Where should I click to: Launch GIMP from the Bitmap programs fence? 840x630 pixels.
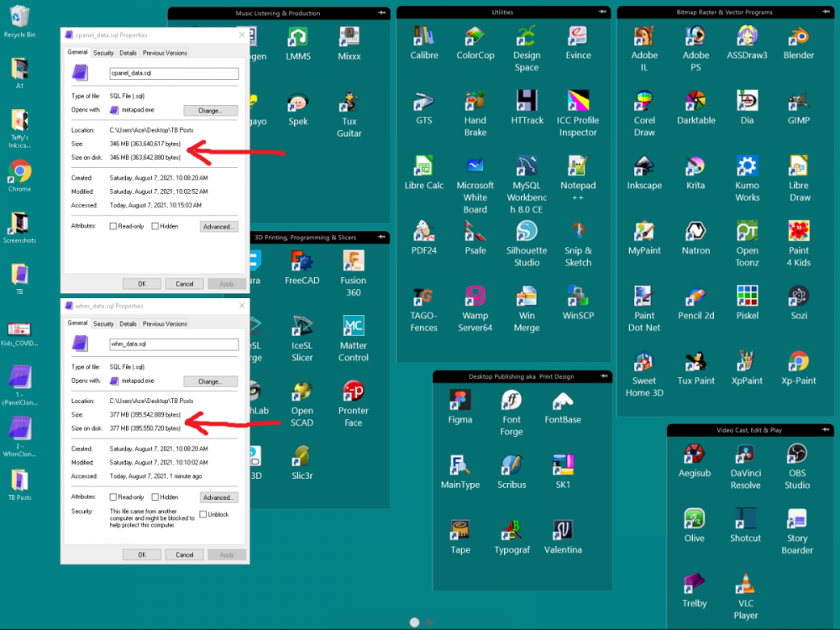797,111
